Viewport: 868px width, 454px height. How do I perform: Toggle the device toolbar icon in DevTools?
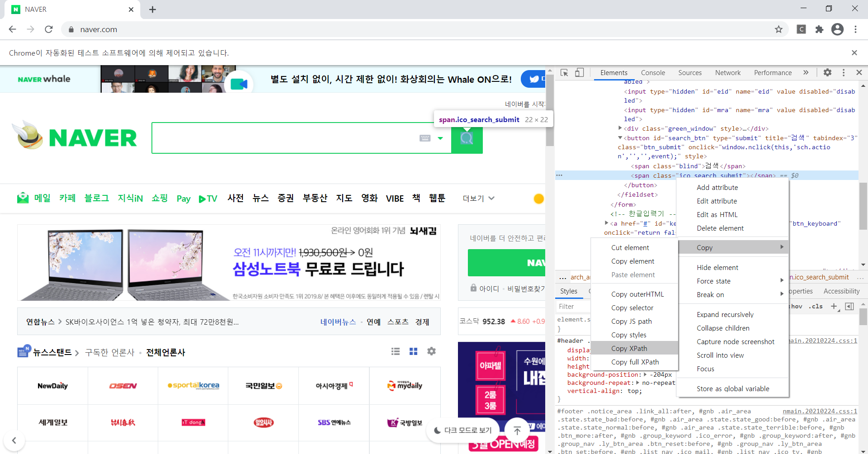[579, 73]
